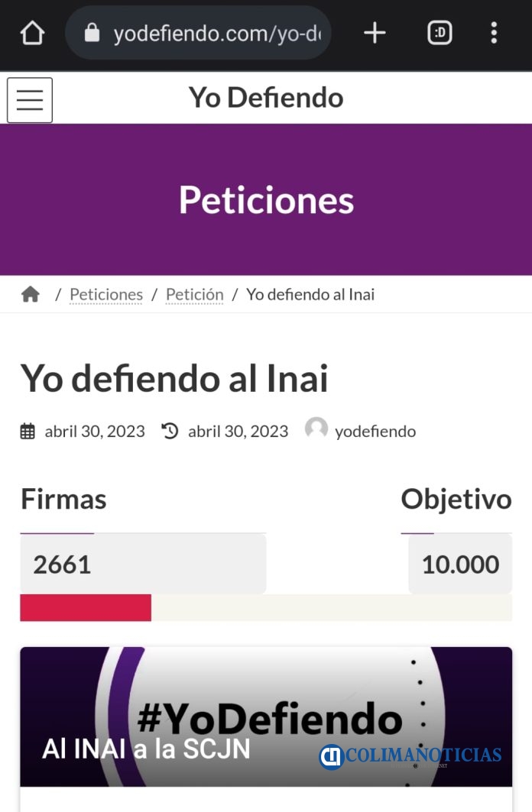The image size is (532, 812).
Task: Click the Peticiones purple header title
Action: tap(266, 200)
